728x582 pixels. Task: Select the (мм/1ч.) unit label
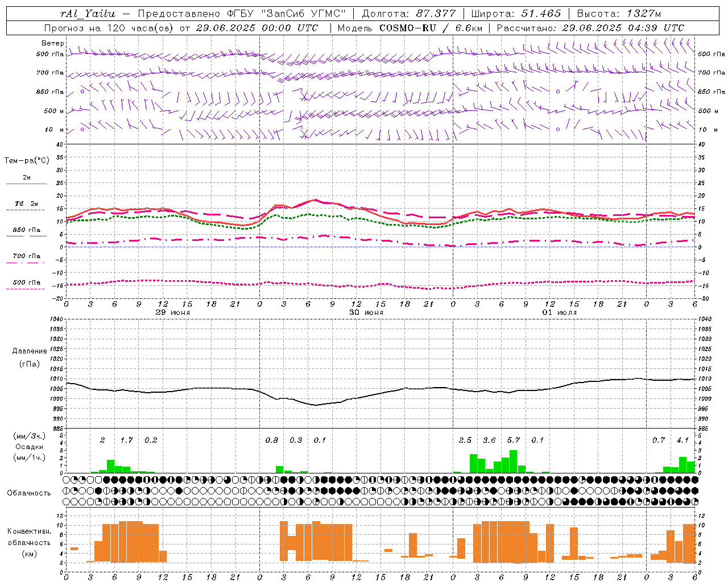(x=29, y=458)
